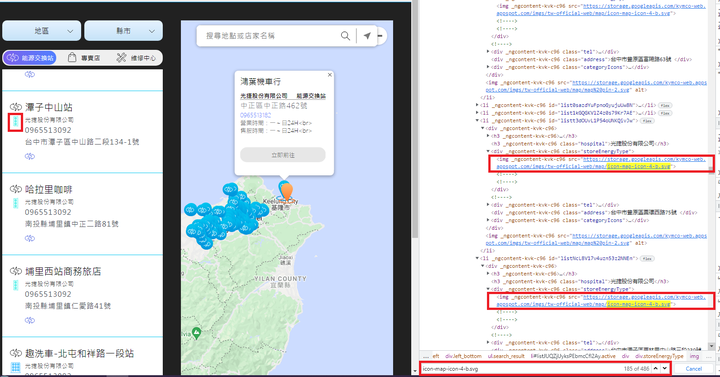Expand the first class="categoryIcons" div in DevTools
The image size is (720, 377).
488,67
